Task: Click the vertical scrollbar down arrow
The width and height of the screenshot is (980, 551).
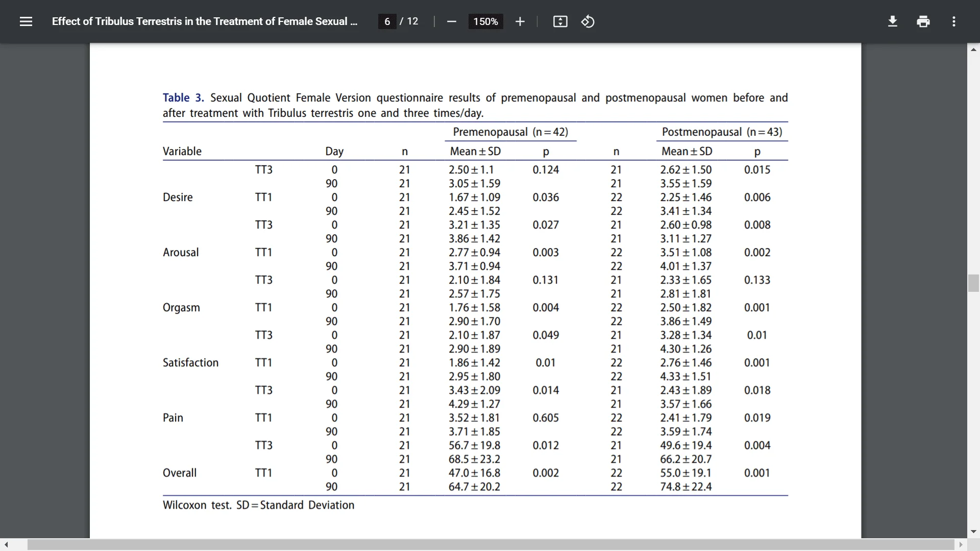Action: (x=973, y=532)
